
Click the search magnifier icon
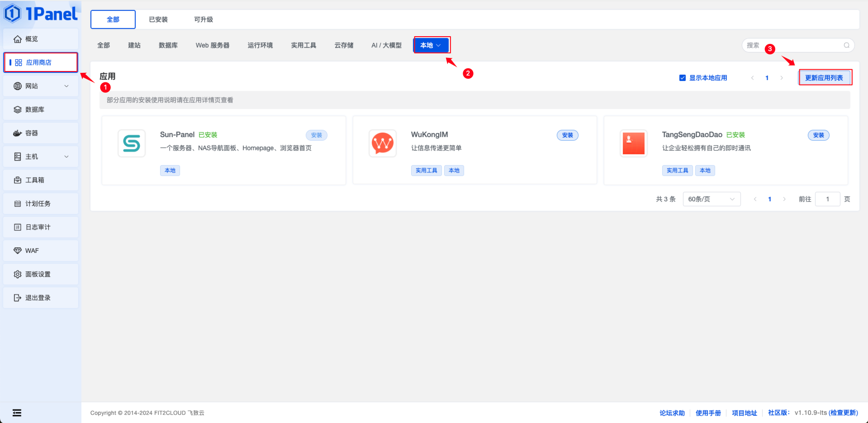click(846, 45)
